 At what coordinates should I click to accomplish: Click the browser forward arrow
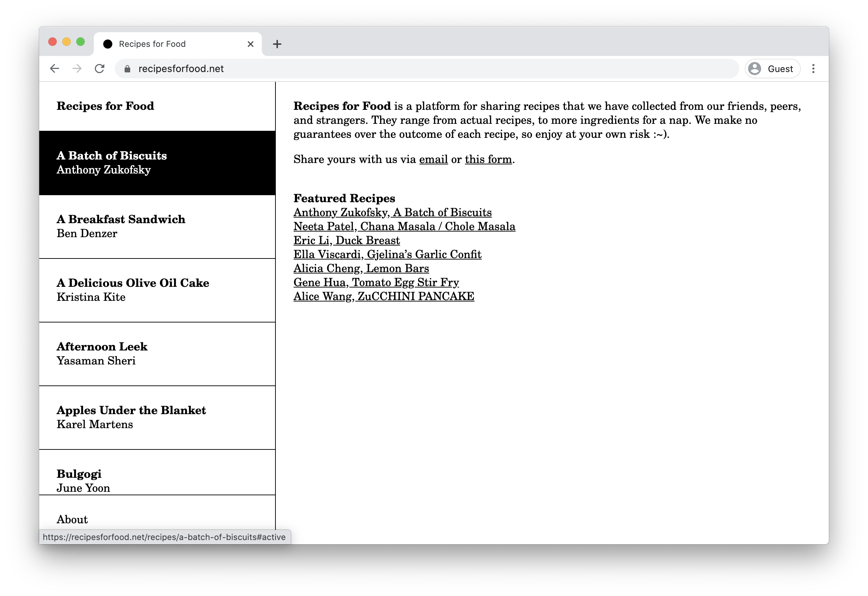tap(77, 69)
